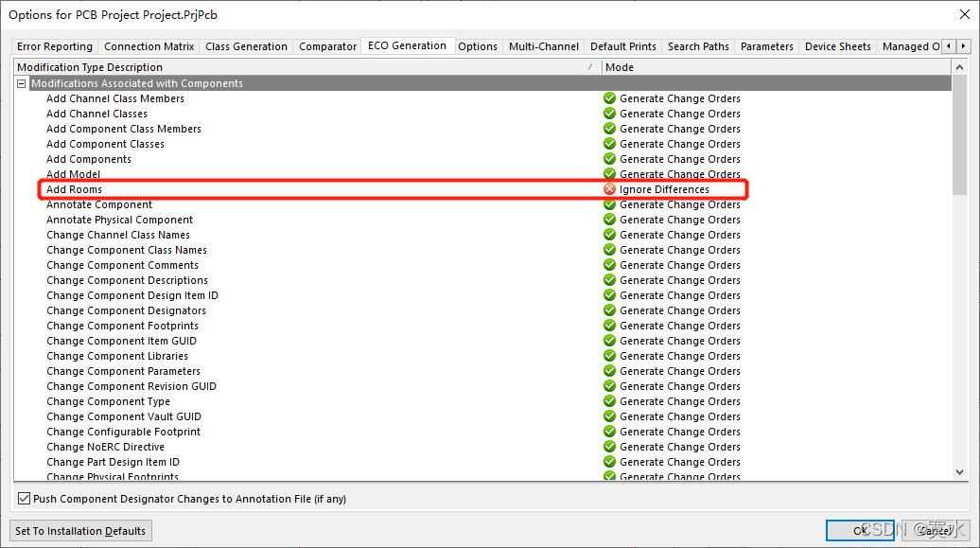The width and height of the screenshot is (980, 548).
Task: Click the scrollbar up arrow of the list
Action: click(x=959, y=67)
